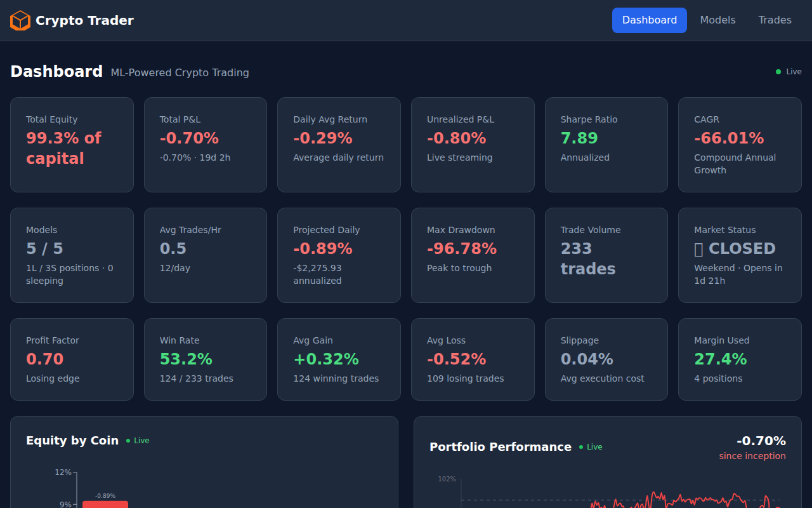The image size is (812, 508).
Task: Click the Projected Daily -0.89% value
Action: 322,249
